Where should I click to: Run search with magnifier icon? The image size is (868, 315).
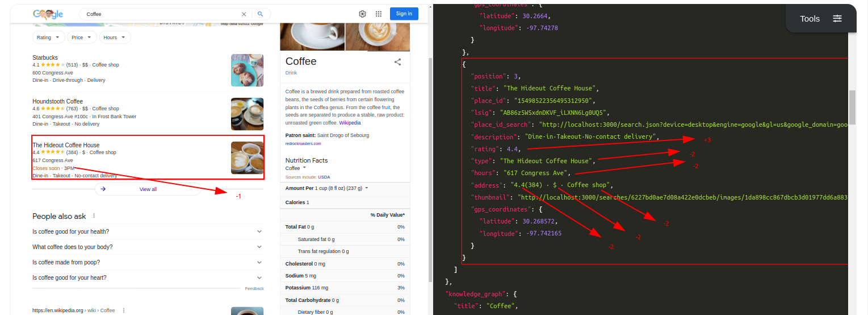[261, 14]
